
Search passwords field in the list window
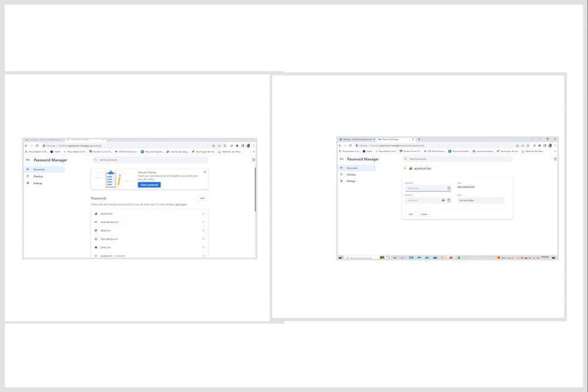150,160
